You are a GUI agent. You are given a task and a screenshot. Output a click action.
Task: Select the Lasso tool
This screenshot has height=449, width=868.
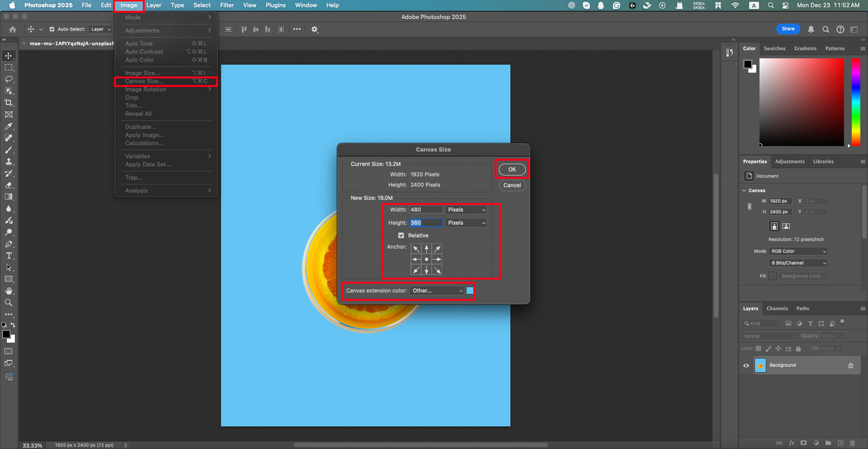(x=9, y=79)
